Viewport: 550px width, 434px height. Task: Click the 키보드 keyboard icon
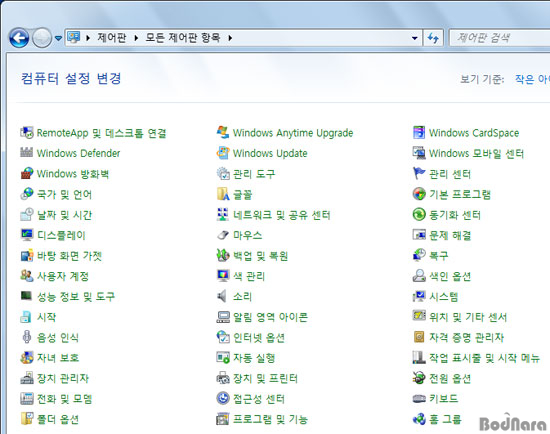(419, 399)
